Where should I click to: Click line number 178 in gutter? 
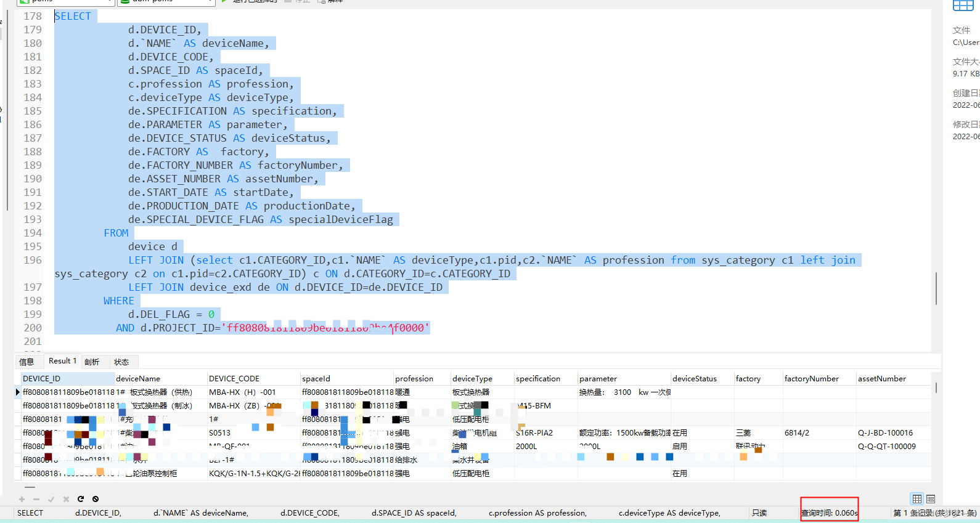tap(33, 16)
